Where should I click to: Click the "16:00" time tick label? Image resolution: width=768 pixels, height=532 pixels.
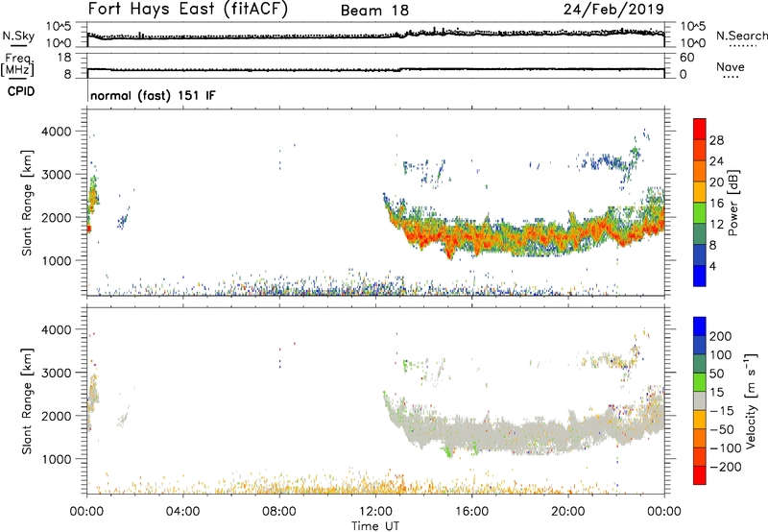[x=471, y=512]
